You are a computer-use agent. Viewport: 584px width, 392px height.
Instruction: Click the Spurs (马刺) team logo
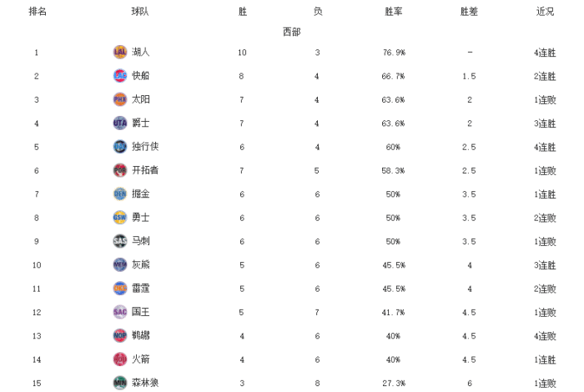tap(120, 241)
